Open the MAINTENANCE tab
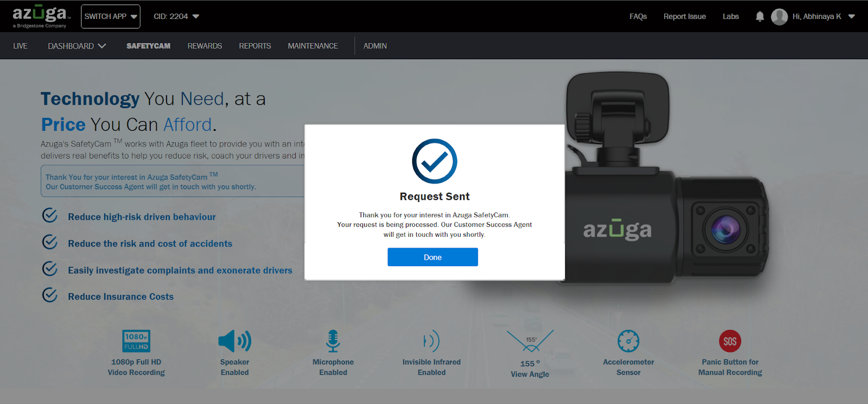The image size is (868, 404). point(312,46)
